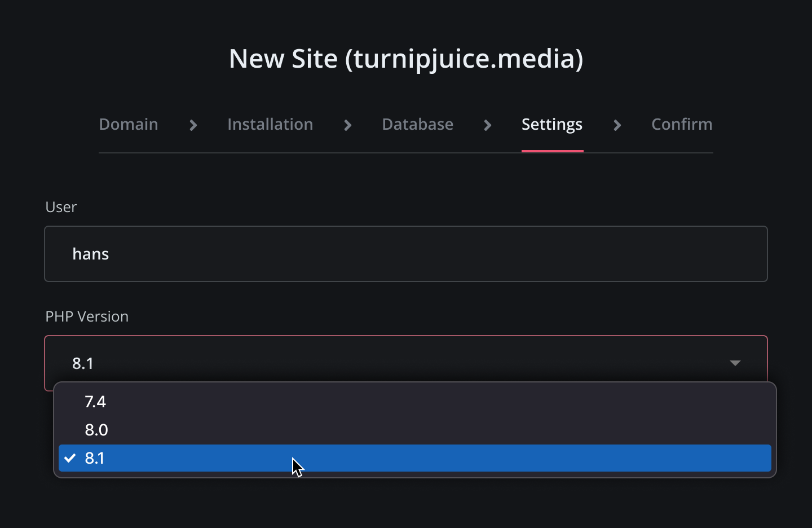Click the User field containing hans
812x528 pixels.
pos(406,254)
